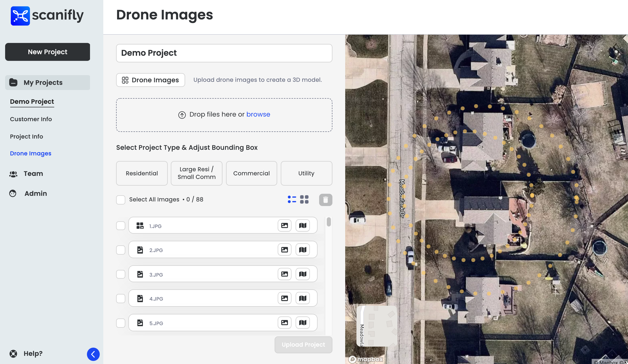Show 1.JPG on map
Image resolution: width=628 pixels, height=364 pixels.
(303, 225)
